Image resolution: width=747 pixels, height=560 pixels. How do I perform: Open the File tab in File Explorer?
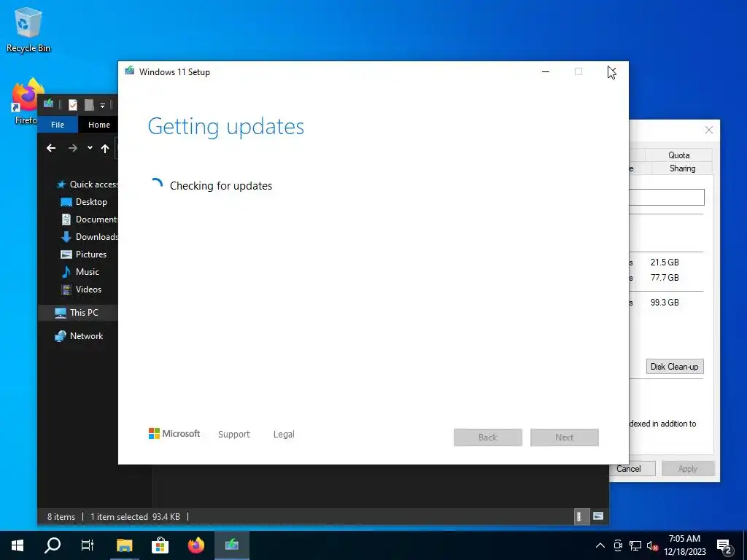[58, 125]
